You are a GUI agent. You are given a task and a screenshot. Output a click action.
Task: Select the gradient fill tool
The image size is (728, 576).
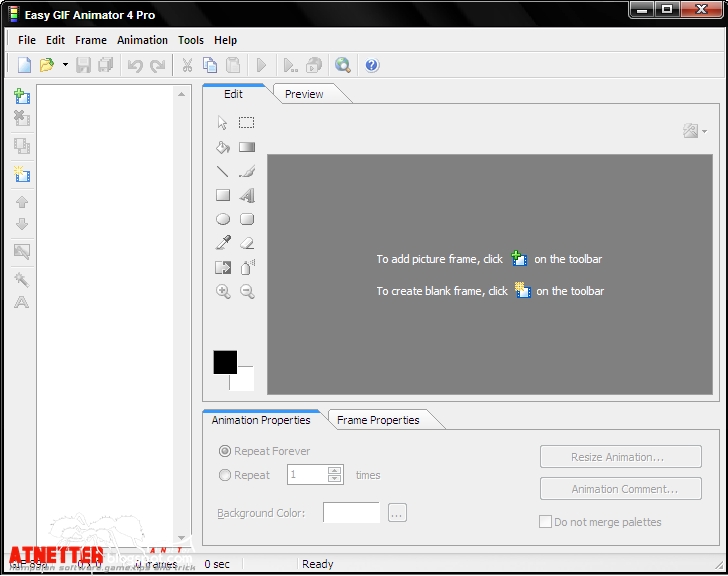click(x=247, y=147)
